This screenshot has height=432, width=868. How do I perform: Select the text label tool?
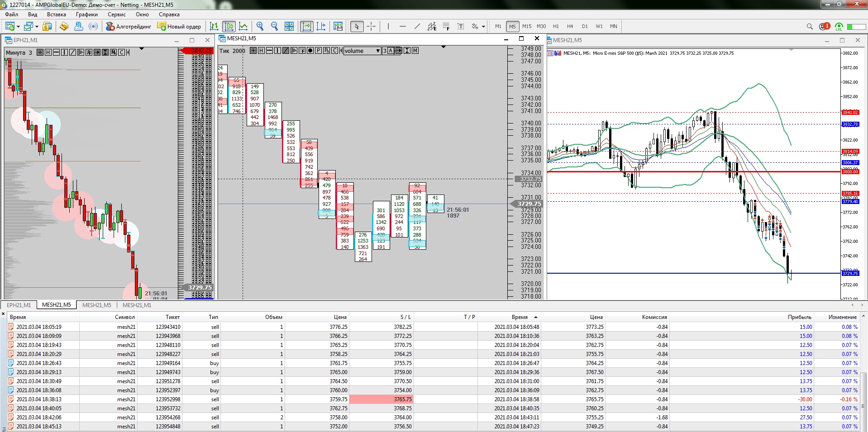(461, 26)
